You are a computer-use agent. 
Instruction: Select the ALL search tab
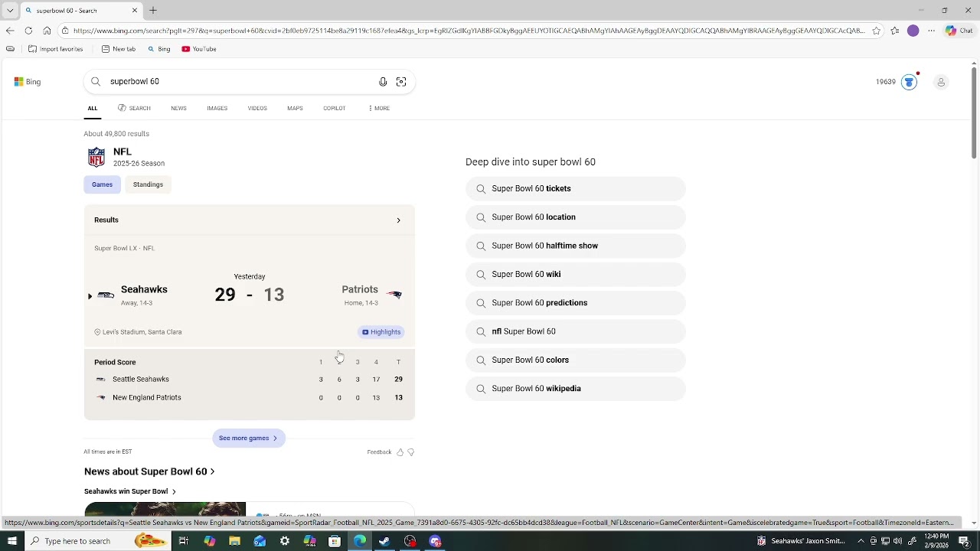pos(93,109)
